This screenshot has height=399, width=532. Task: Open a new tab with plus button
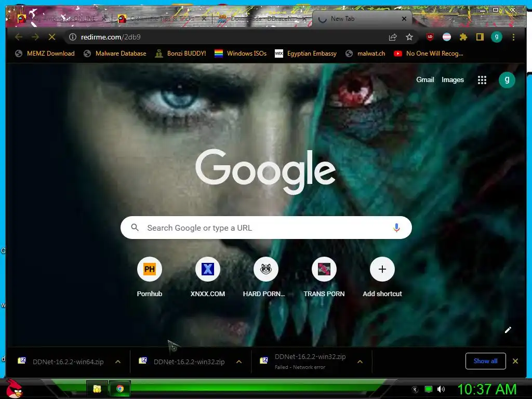[423, 19]
